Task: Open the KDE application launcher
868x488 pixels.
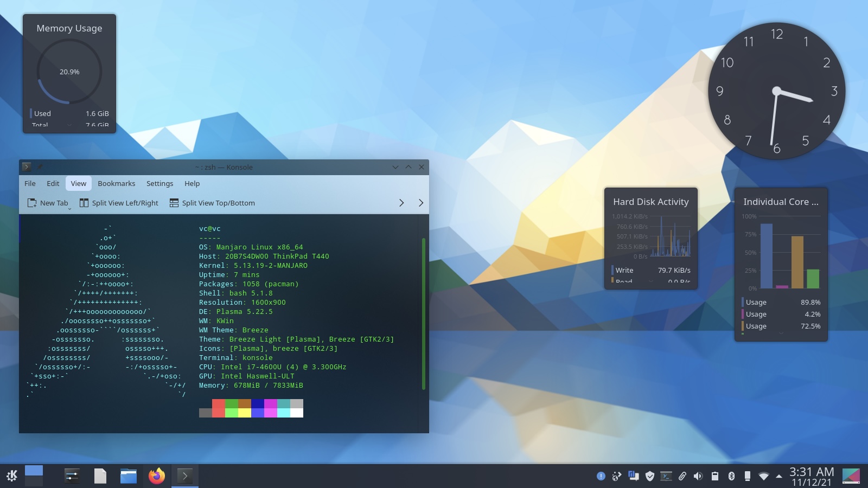Action: [x=12, y=476]
